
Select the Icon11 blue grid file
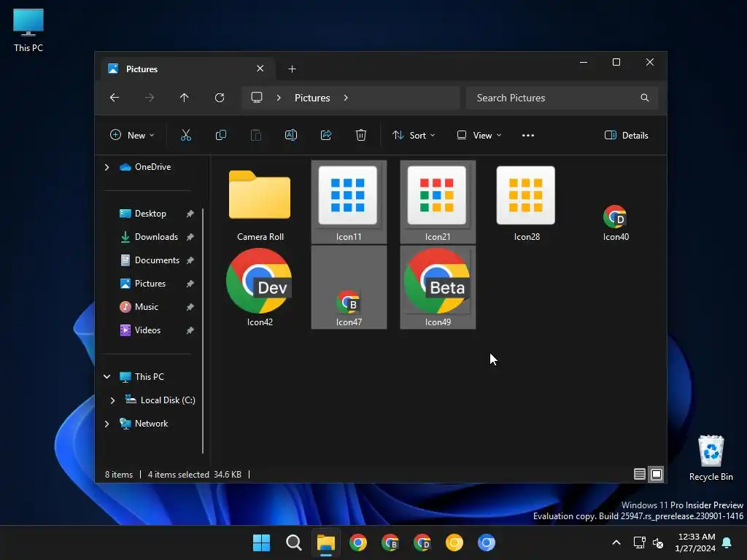point(349,203)
